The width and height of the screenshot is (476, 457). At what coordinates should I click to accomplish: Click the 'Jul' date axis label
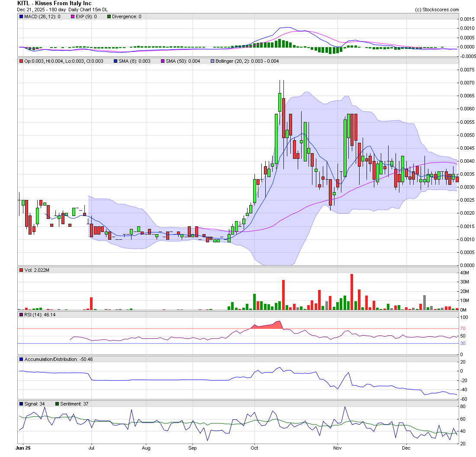(91, 448)
